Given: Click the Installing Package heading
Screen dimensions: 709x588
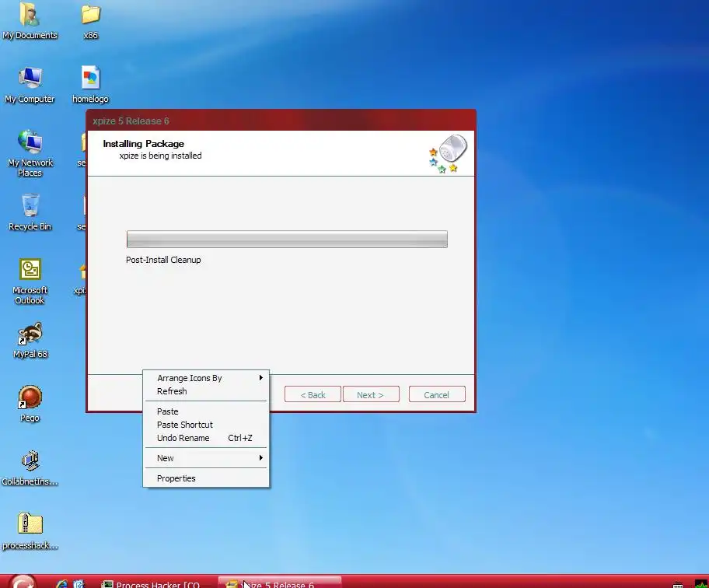Looking at the screenshot, I should pyautogui.click(x=143, y=143).
